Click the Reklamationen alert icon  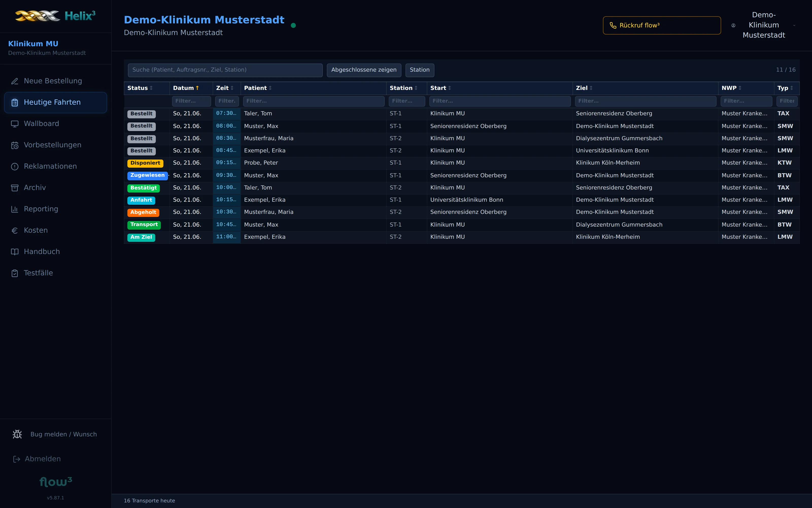(x=15, y=166)
